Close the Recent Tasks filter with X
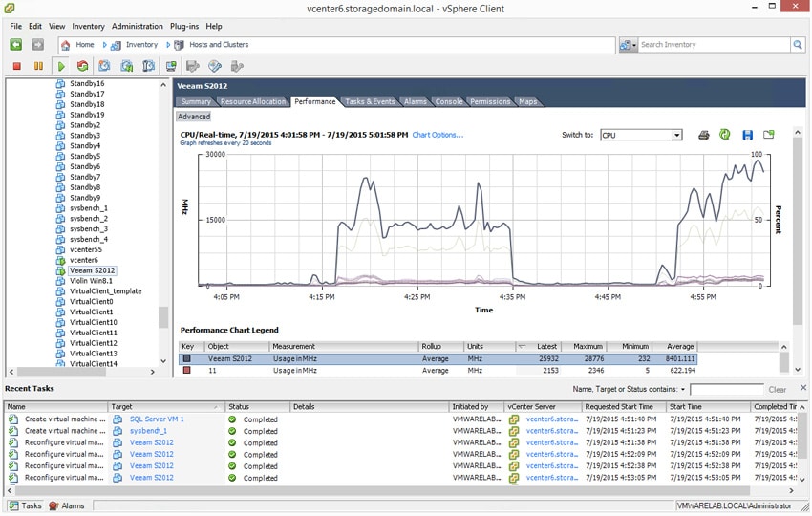Screen dimensions: 812x516 [x=803, y=388]
